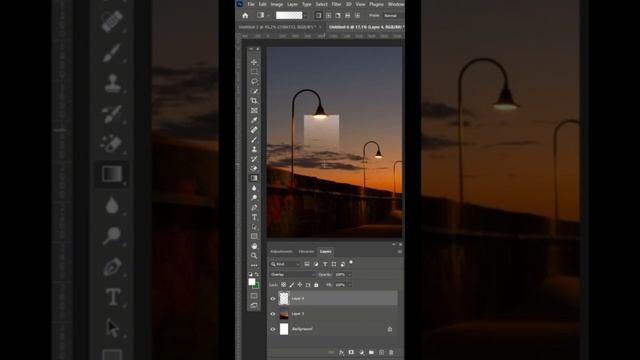Image resolution: width=640 pixels, height=360 pixels.
Task: Open the Layers panel menu
Action: 400,252
